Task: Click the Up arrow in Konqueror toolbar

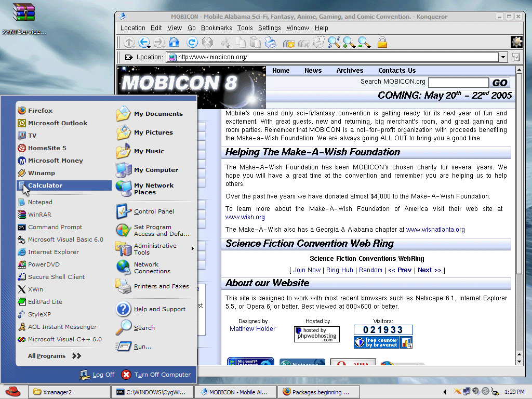Action: [x=129, y=43]
